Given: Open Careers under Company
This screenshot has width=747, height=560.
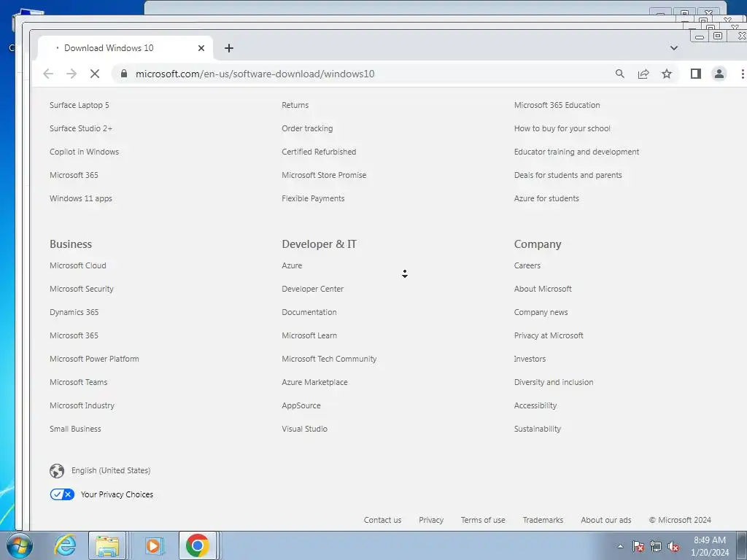Looking at the screenshot, I should pos(527,265).
